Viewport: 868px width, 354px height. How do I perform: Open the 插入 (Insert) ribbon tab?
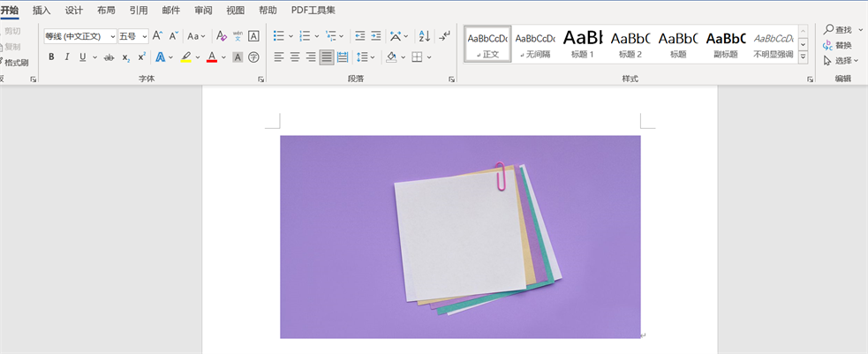42,11
